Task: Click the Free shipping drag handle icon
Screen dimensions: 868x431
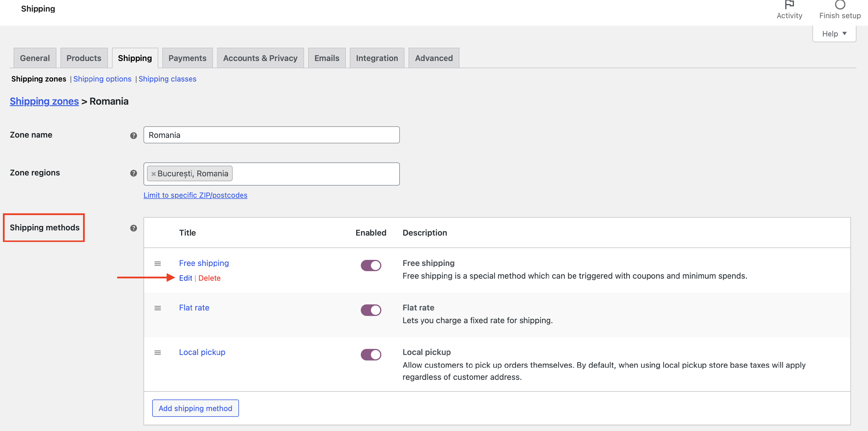Action: (x=157, y=263)
